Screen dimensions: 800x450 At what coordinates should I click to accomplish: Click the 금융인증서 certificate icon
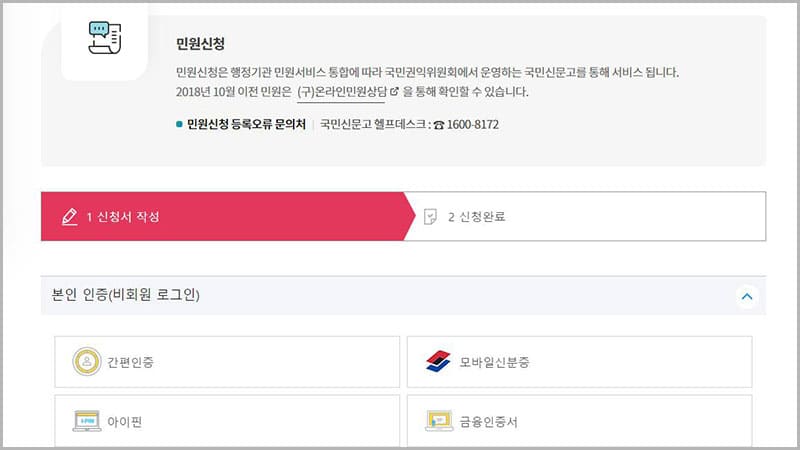(x=438, y=421)
